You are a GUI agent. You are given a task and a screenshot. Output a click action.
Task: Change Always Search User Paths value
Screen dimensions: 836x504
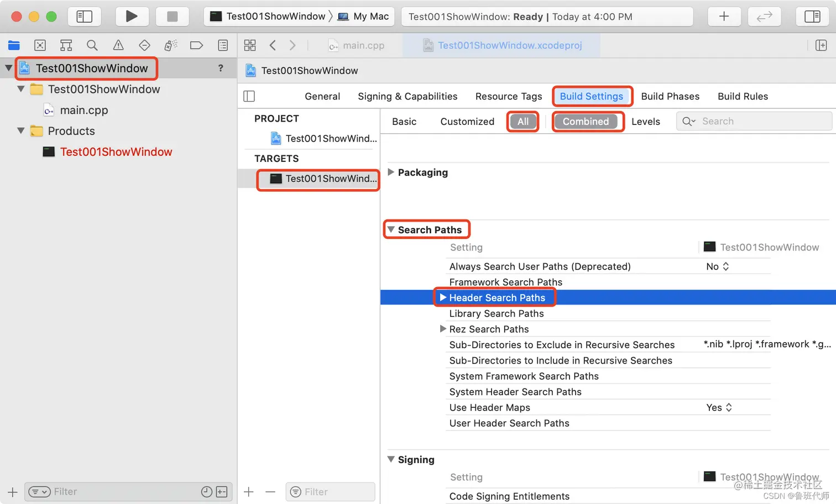[718, 266]
